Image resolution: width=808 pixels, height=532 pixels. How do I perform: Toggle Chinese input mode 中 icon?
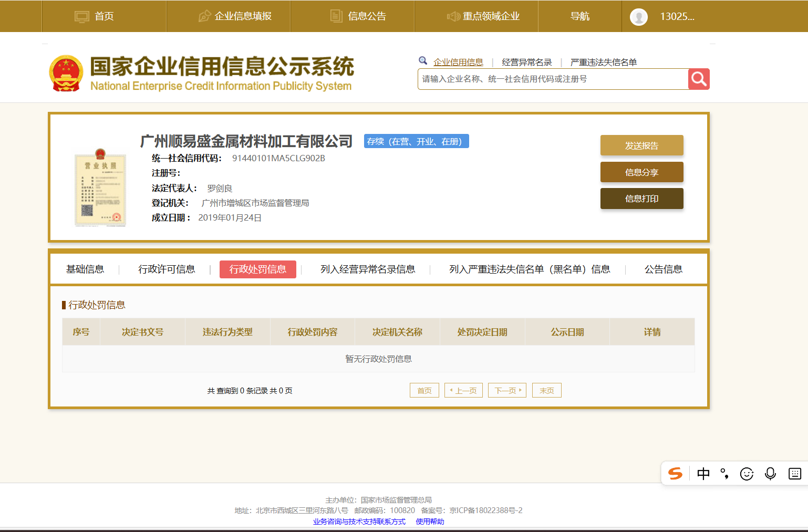coord(703,474)
